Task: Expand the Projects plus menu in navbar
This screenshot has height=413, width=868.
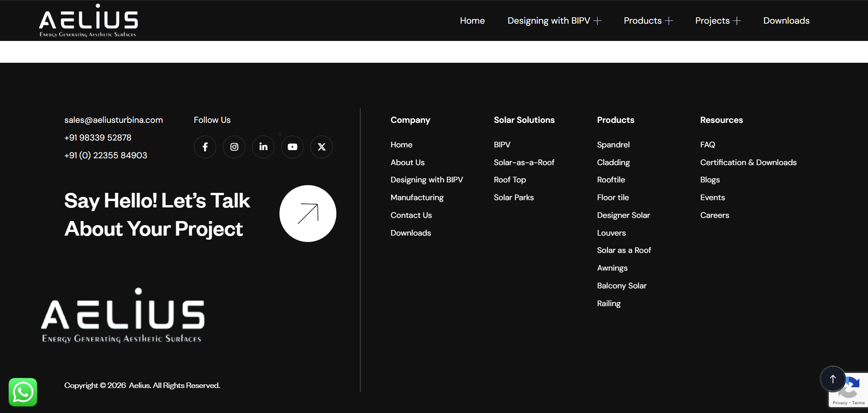Action: coord(737,21)
